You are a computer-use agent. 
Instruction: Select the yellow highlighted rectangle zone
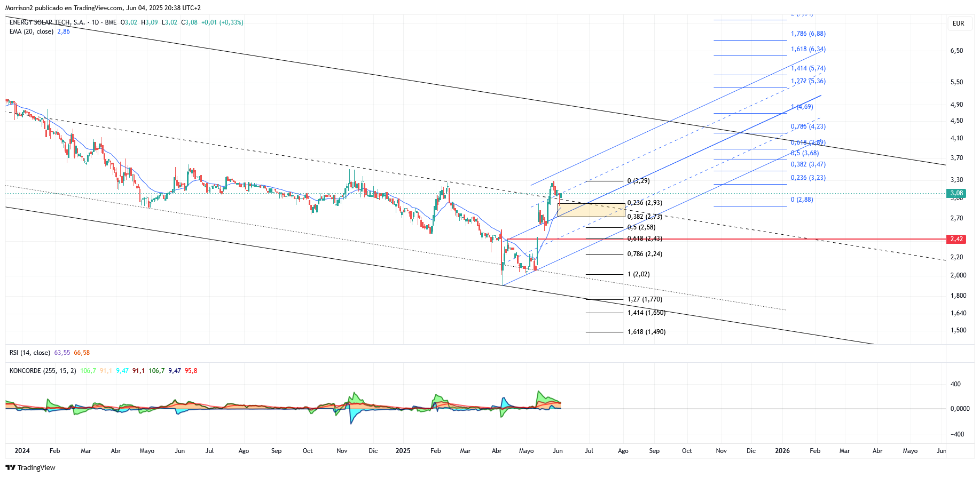[591, 210]
